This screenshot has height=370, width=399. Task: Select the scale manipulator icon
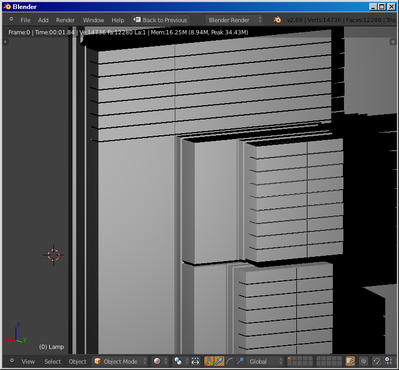(x=240, y=361)
